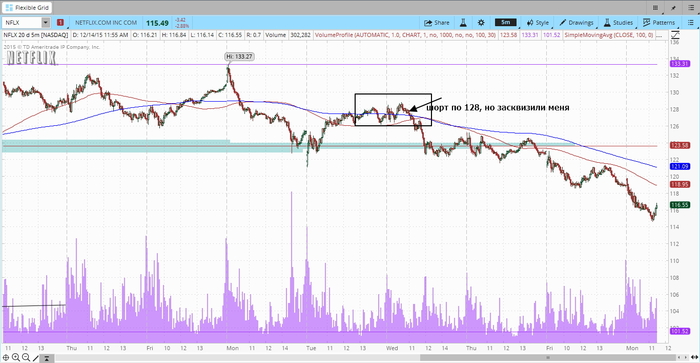Click the 115.49 last price quote
The image size is (700, 363).
click(157, 23)
